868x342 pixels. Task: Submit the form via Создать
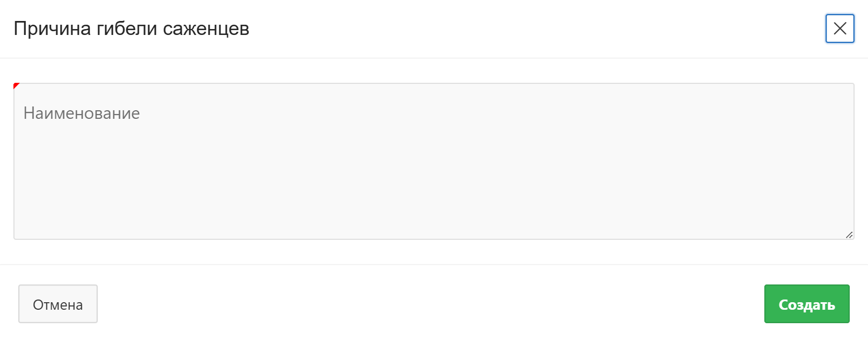806,304
